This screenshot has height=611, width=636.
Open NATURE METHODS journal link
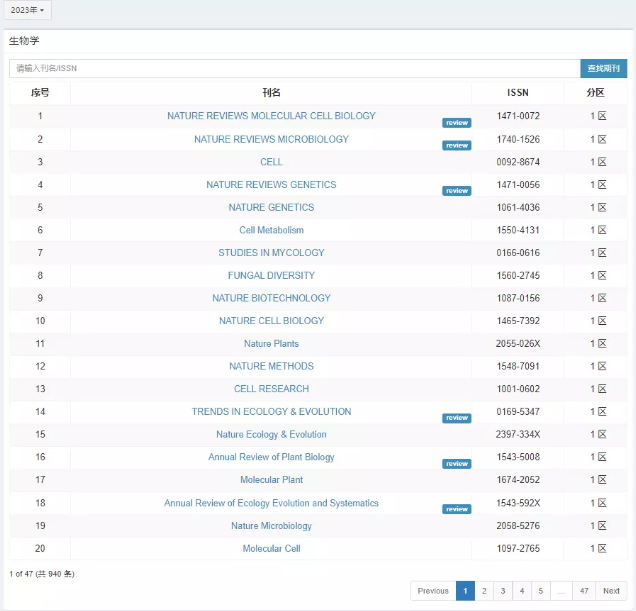point(271,366)
